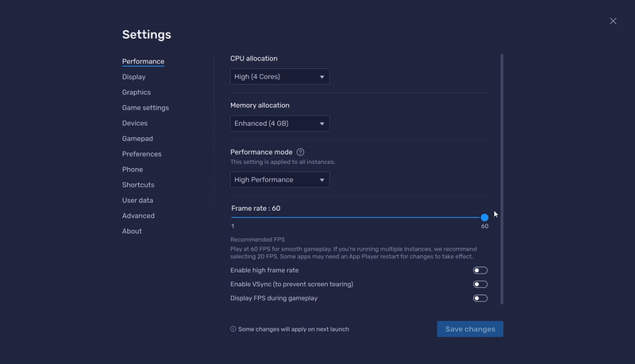Image resolution: width=635 pixels, height=364 pixels.
Task: Click the Performance mode help question icon
Action: point(300,152)
